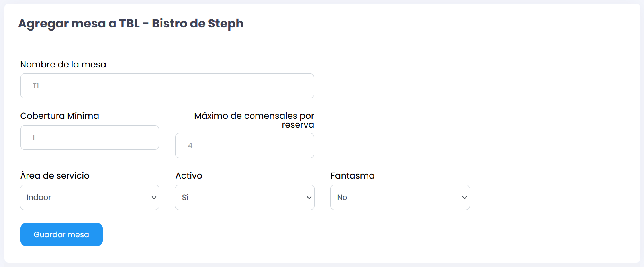The height and width of the screenshot is (267, 644).
Task: Focus the Nombre de la mesa field
Action: click(167, 86)
